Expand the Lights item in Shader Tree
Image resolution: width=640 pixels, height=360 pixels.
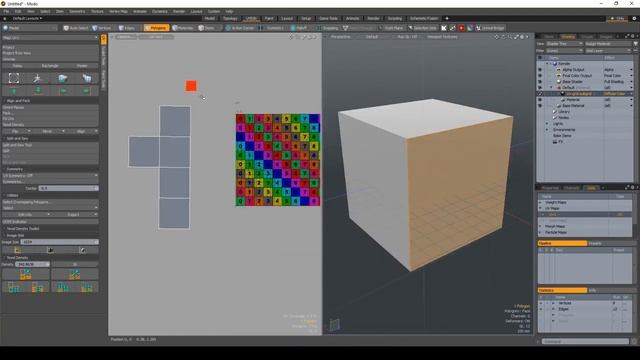point(547,124)
